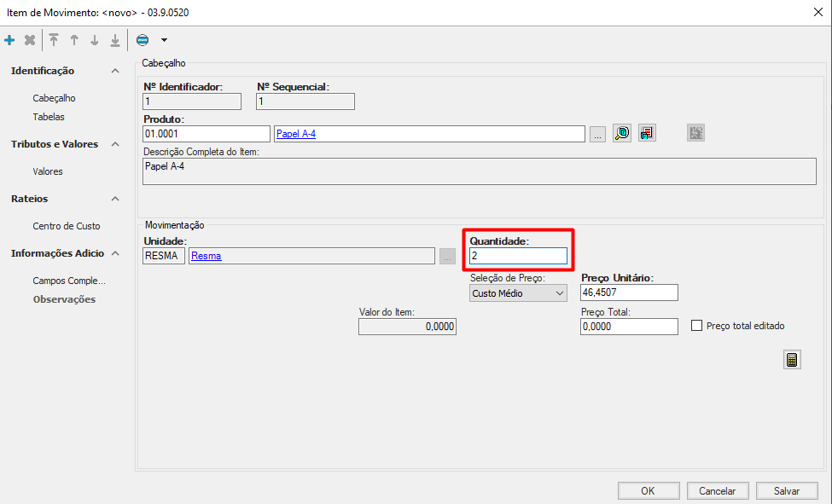Open Centro de Custo in sidebar
The image size is (832, 504).
[67, 226]
